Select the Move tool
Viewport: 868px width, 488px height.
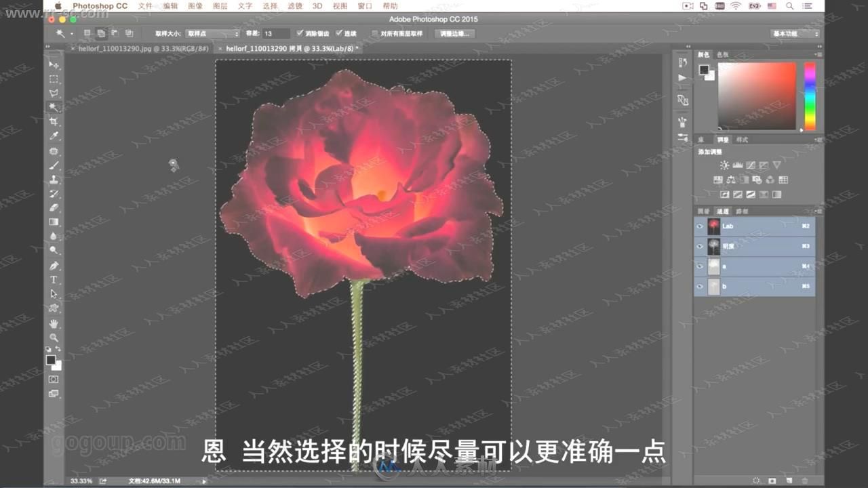click(x=54, y=64)
